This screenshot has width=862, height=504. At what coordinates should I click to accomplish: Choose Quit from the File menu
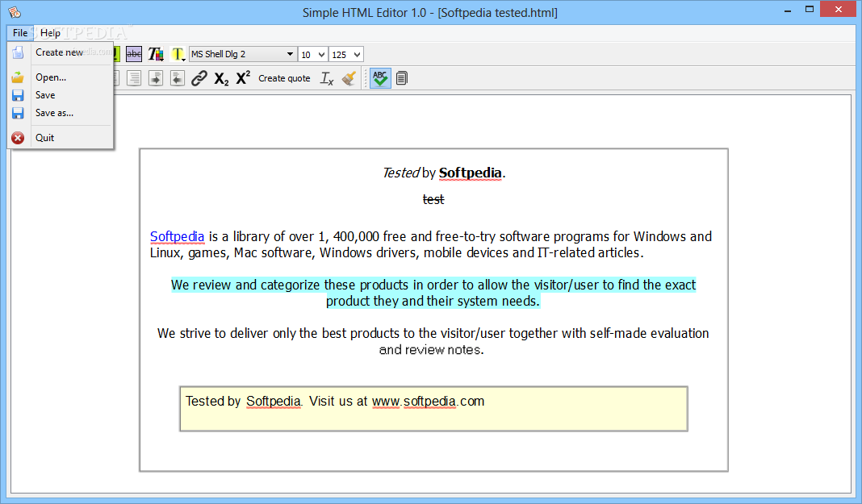coord(61,138)
